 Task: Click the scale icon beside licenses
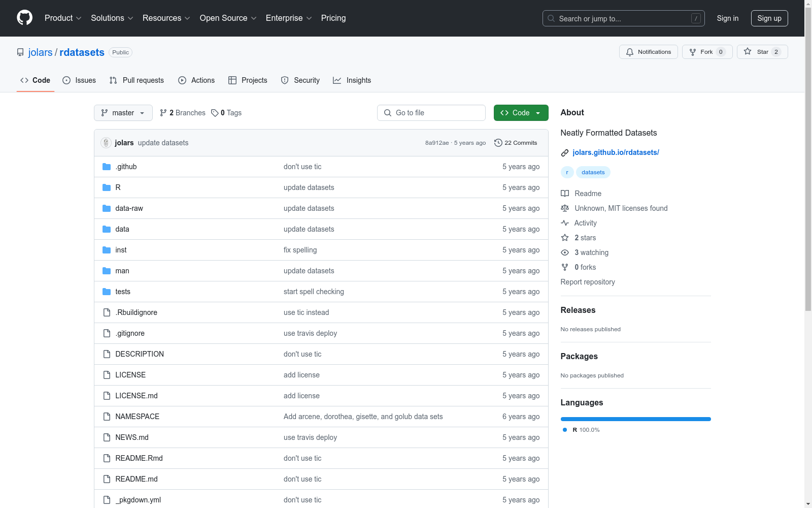point(565,208)
